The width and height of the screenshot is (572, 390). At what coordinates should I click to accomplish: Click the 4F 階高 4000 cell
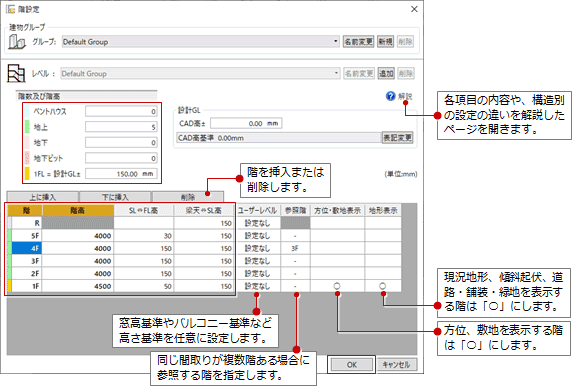click(x=78, y=248)
